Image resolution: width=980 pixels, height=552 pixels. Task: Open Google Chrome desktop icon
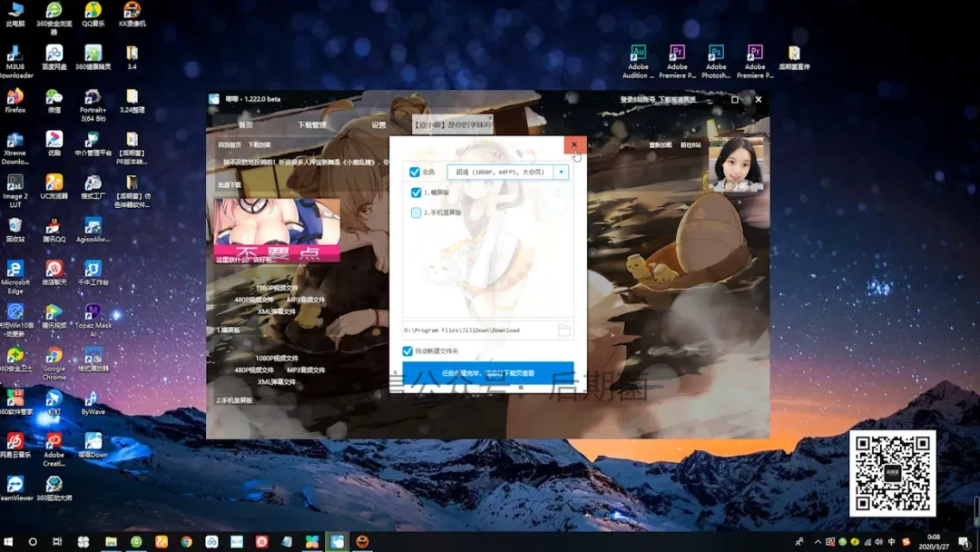click(x=54, y=363)
